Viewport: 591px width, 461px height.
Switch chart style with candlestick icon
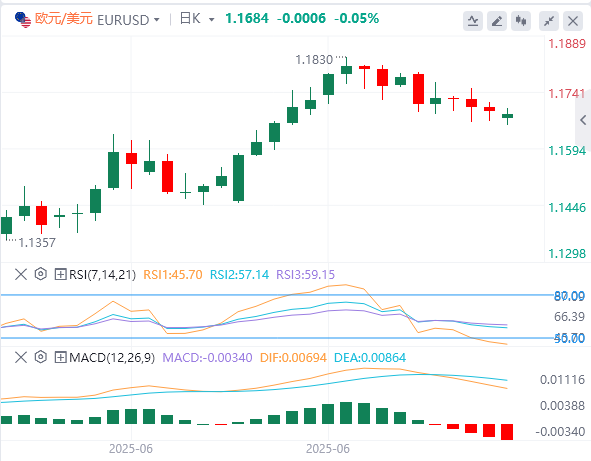(x=521, y=21)
